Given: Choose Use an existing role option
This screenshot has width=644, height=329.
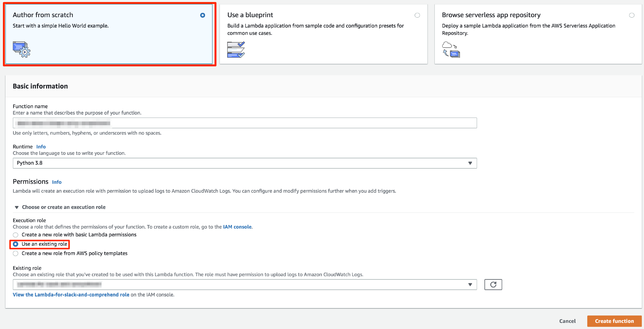Looking at the screenshot, I should pyautogui.click(x=15, y=244).
